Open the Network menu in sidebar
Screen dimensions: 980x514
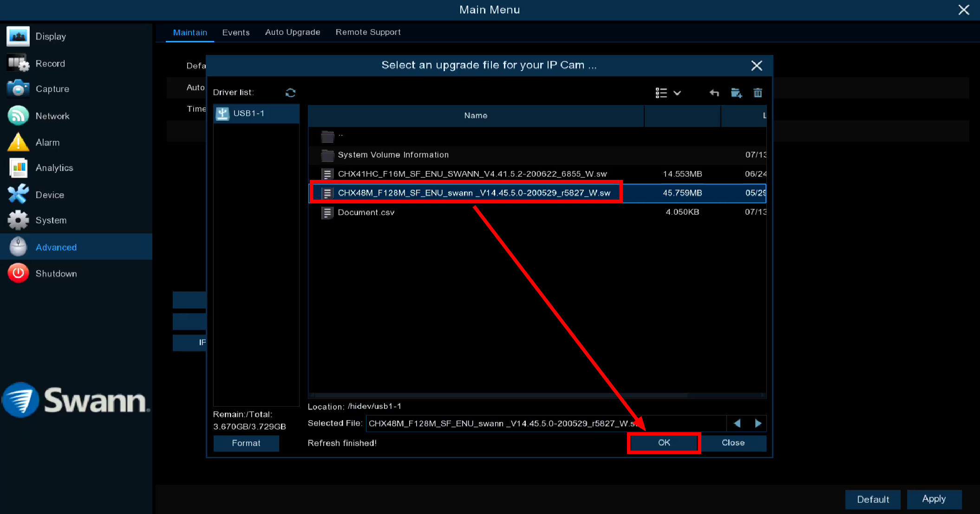click(52, 116)
